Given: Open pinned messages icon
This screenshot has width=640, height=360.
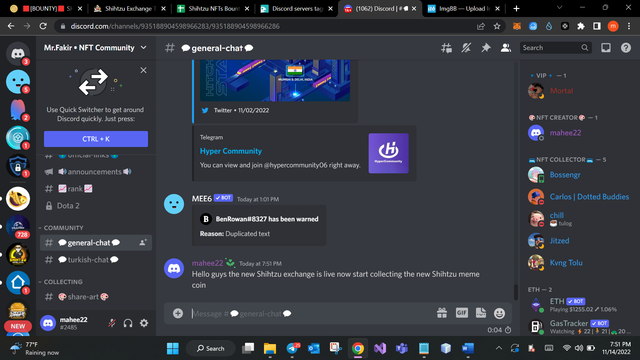Looking at the screenshot, I should pos(486,48).
